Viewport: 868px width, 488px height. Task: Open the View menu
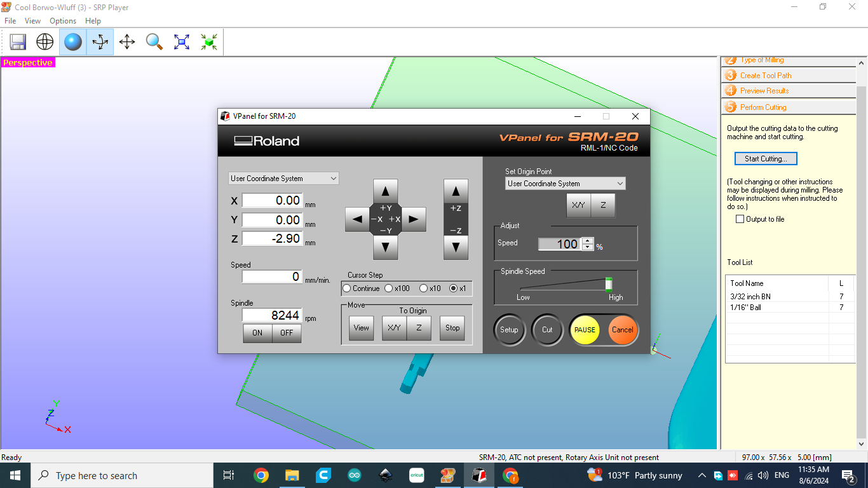(x=32, y=21)
